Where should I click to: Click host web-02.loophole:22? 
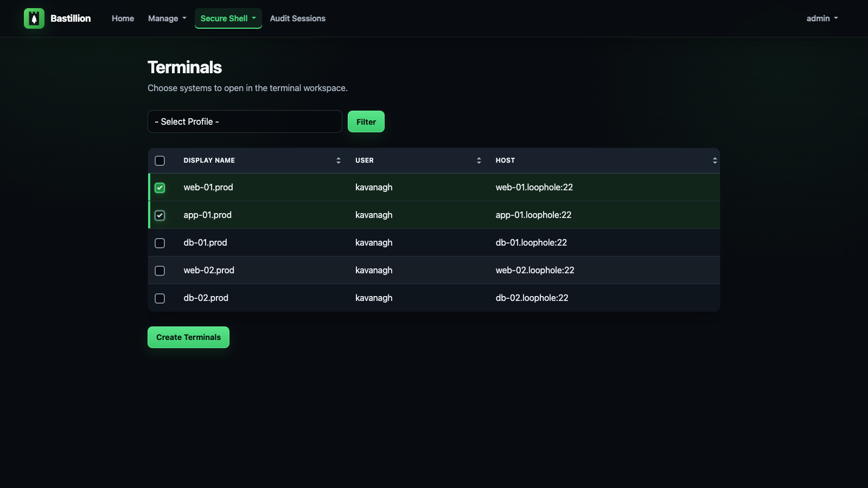pos(535,270)
